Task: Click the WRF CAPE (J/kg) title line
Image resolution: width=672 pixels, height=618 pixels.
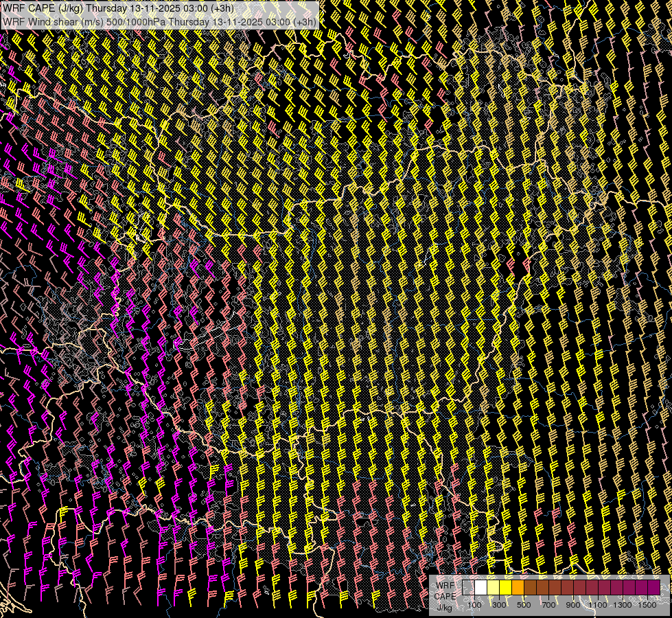Action: pyautogui.click(x=118, y=8)
